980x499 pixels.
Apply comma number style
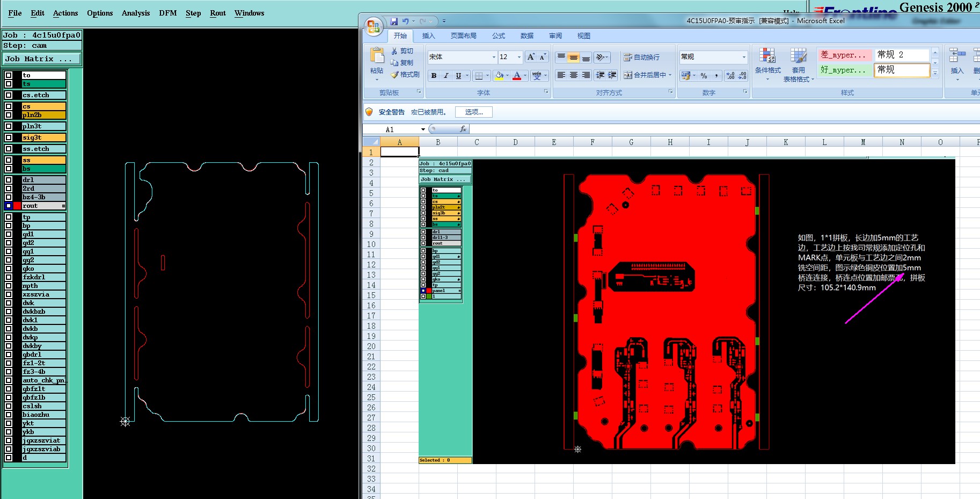(716, 76)
